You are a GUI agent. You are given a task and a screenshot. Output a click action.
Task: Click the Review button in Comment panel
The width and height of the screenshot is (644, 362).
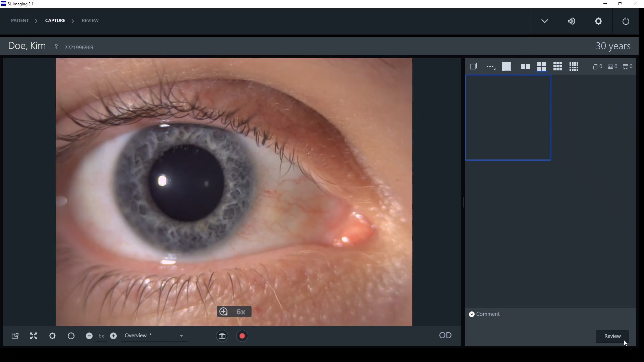point(612,336)
